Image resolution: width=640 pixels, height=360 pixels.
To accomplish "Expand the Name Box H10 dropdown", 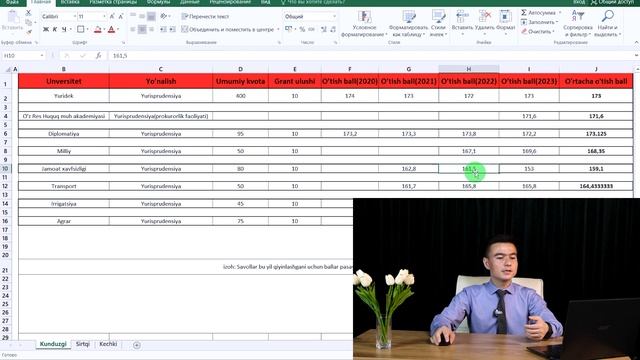I will (42, 56).
